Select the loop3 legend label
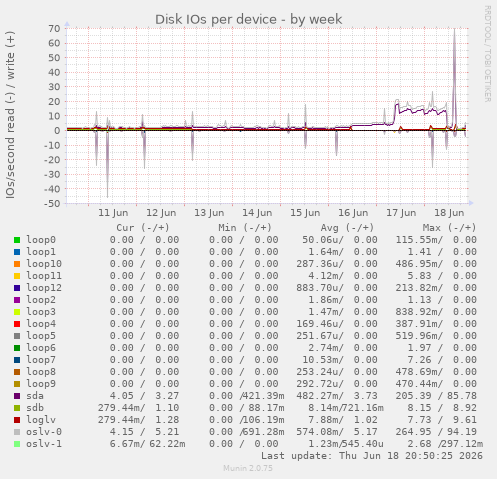 [41, 312]
